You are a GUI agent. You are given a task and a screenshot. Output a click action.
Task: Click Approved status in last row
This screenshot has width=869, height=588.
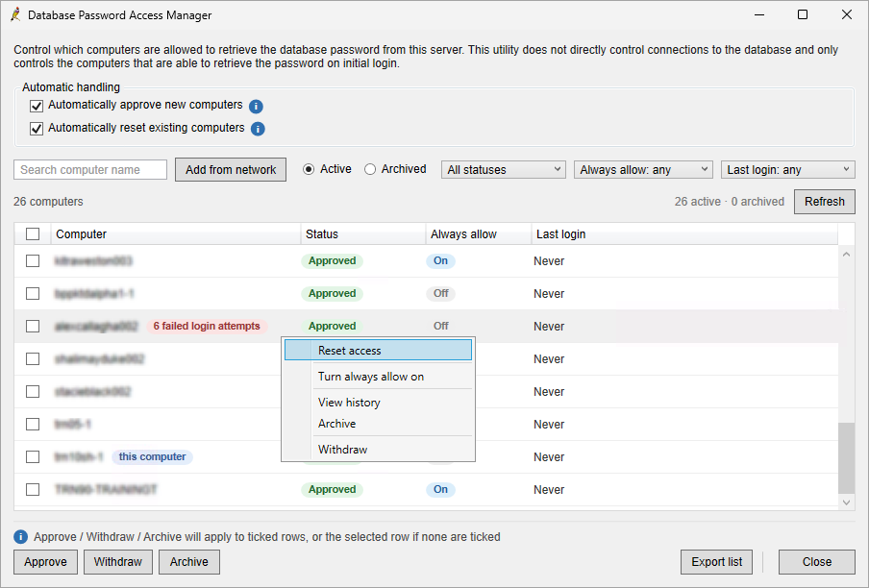pyautogui.click(x=332, y=489)
